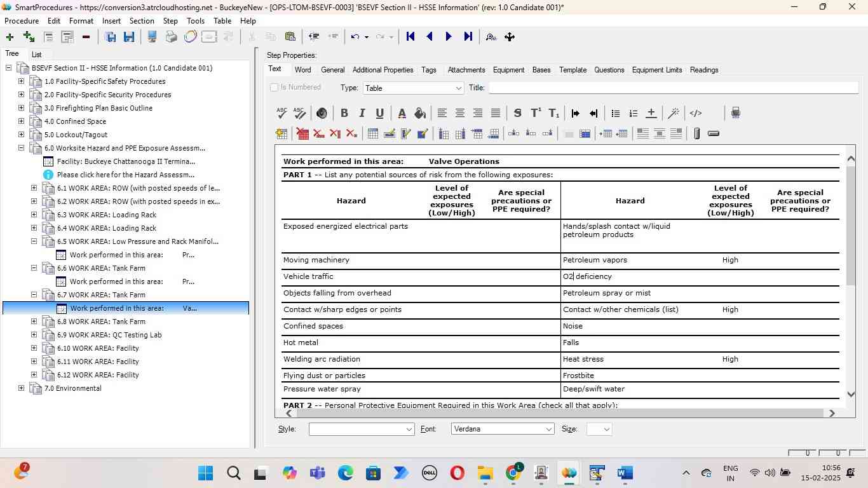Expand the 7.0 Environmental tree node
The height and width of the screenshot is (488, 868).
(x=22, y=388)
